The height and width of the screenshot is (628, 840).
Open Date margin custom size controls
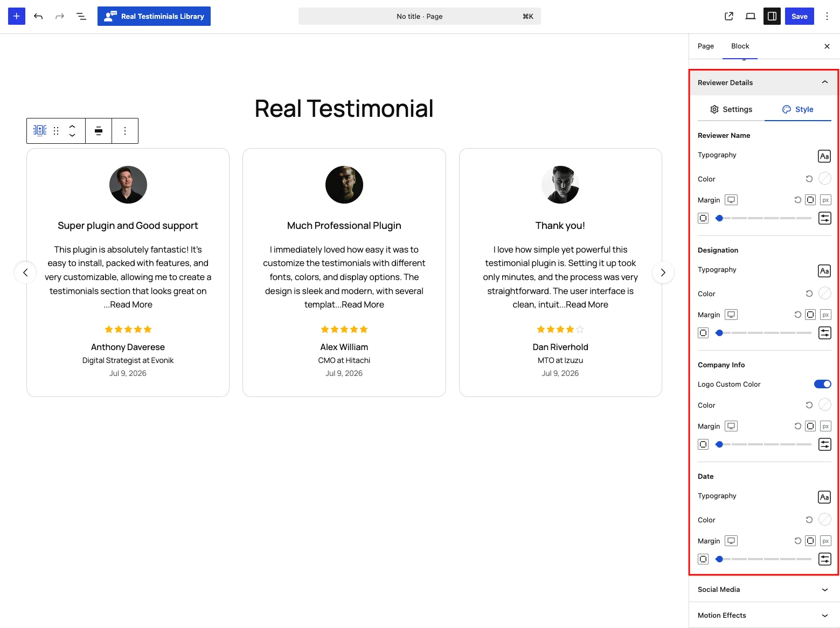825,559
